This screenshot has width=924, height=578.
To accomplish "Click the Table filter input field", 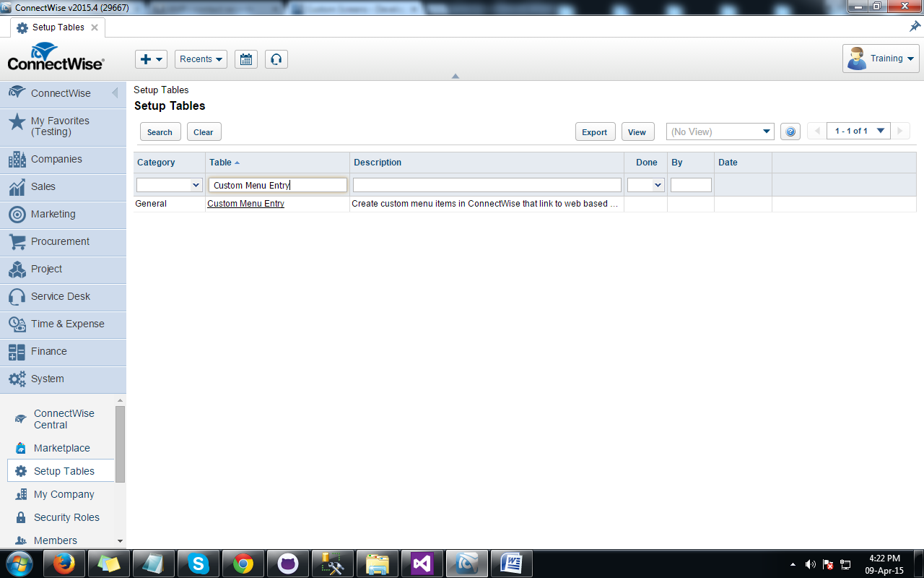I will 278,185.
